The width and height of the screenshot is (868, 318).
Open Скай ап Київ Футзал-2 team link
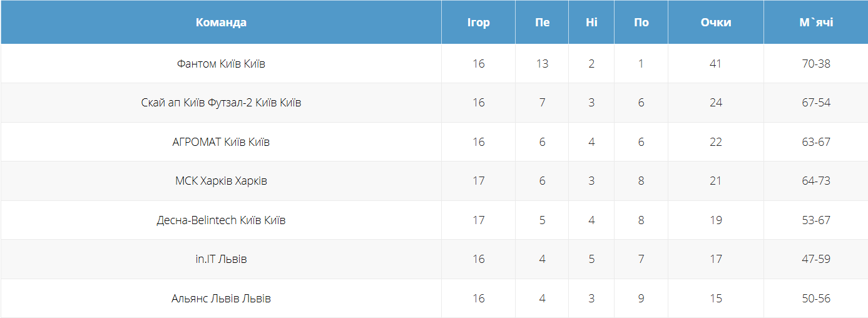(x=221, y=103)
